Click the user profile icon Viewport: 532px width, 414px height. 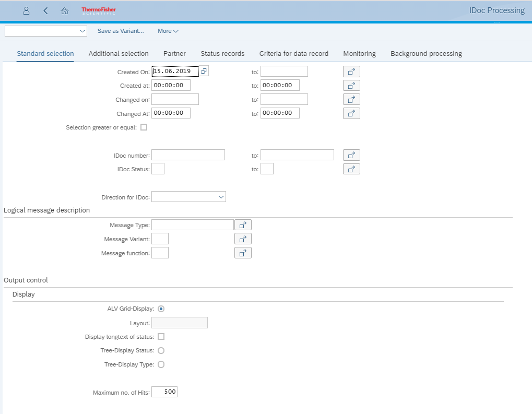click(x=27, y=10)
